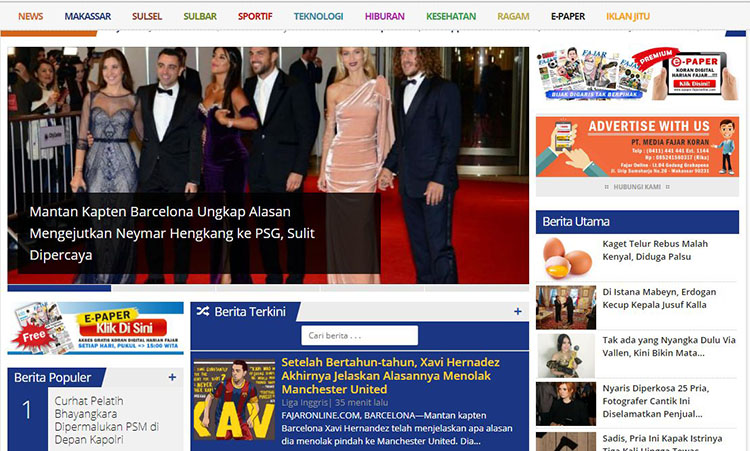
Task: Open the Barcelona captain Neymar headline in the slider
Action: [x=172, y=233]
